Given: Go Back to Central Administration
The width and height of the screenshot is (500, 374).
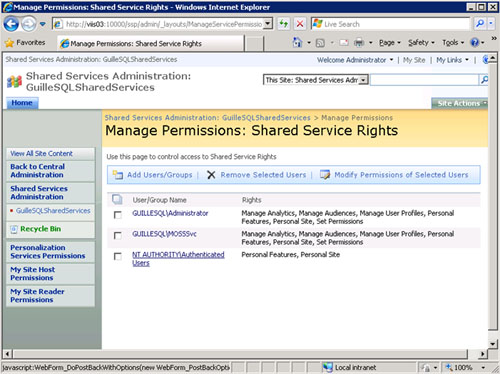Looking at the screenshot, I should (x=37, y=171).
